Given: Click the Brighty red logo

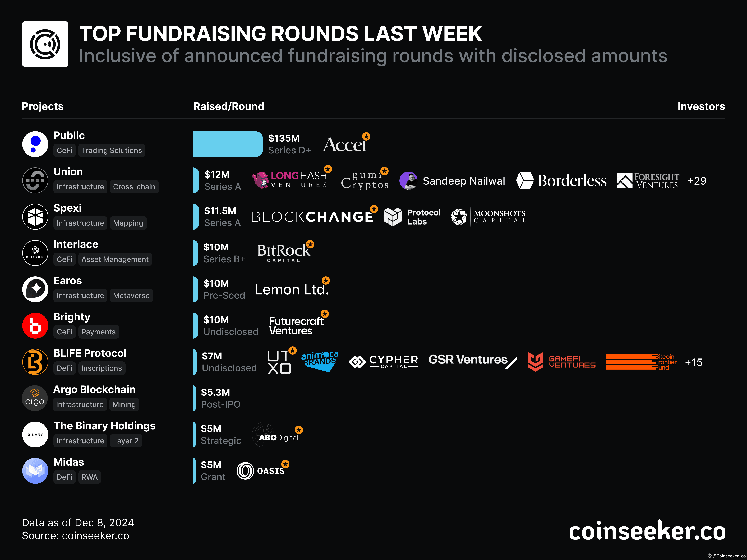Looking at the screenshot, I should (x=35, y=325).
